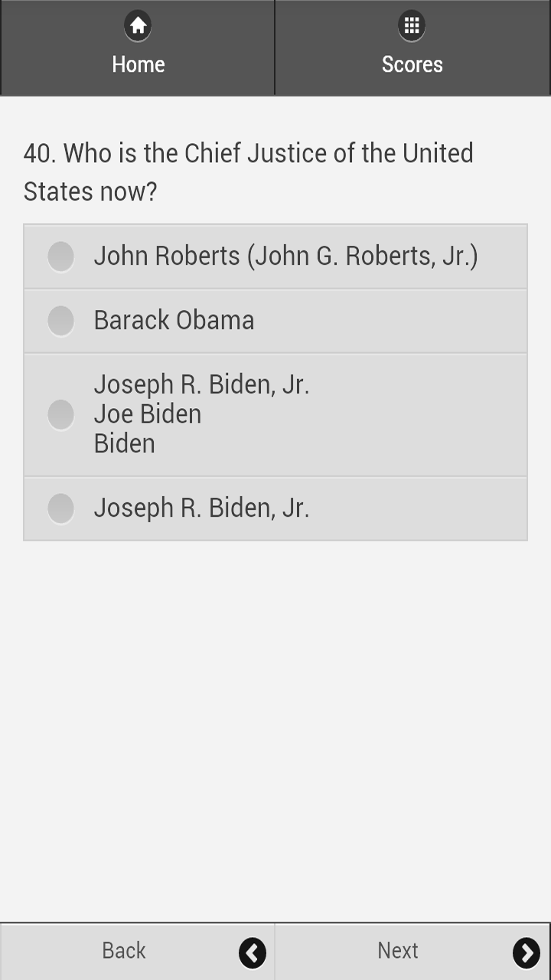Image resolution: width=551 pixels, height=980 pixels.
Task: Click the right chevron circle icon
Action: (x=527, y=952)
